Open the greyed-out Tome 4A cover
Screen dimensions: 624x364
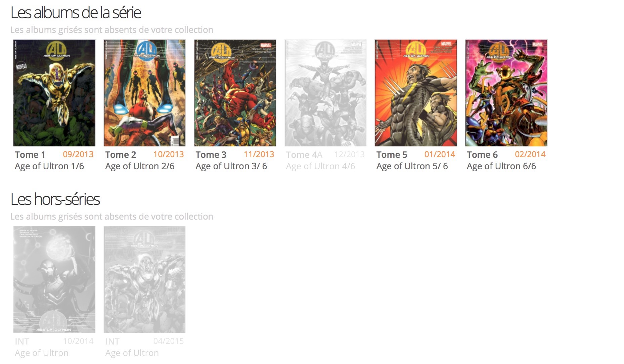coord(325,93)
